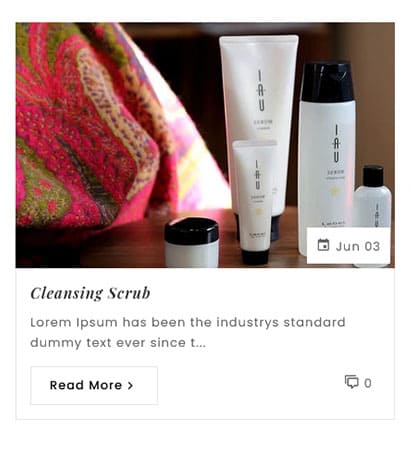
Task: Open the Read More button
Action: click(x=94, y=386)
